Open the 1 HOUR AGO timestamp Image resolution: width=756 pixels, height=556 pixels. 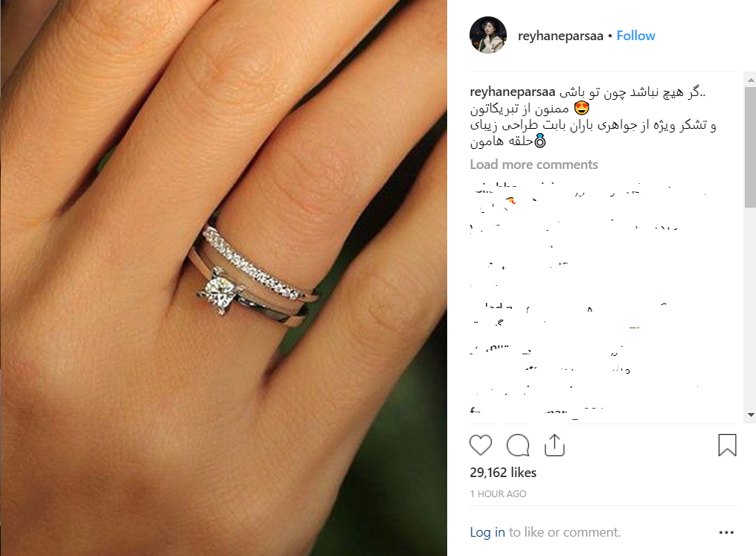498,493
